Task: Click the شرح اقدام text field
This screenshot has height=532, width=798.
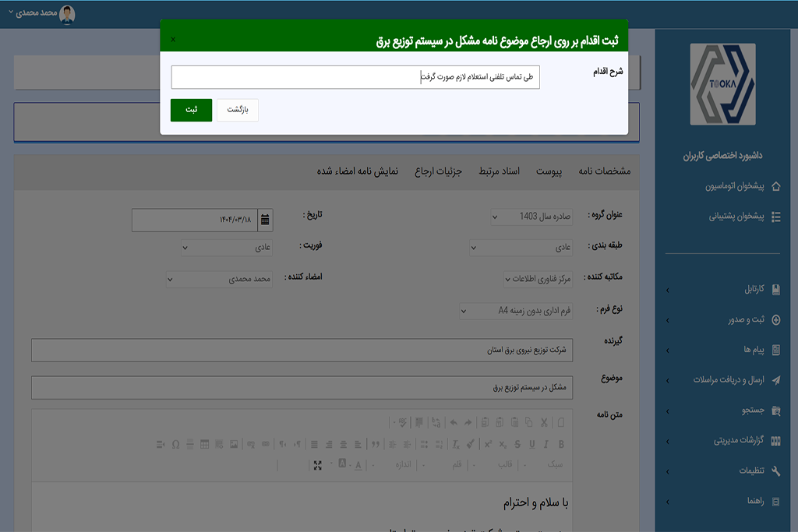Action: (x=355, y=77)
